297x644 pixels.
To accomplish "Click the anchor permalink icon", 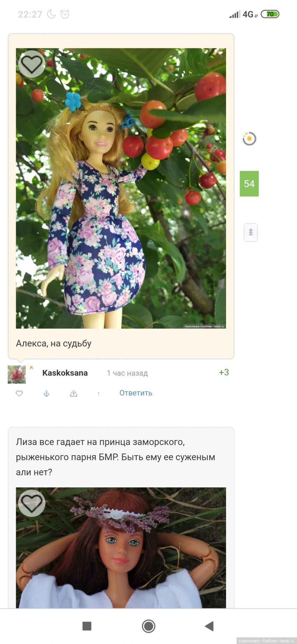I will [x=46, y=393].
